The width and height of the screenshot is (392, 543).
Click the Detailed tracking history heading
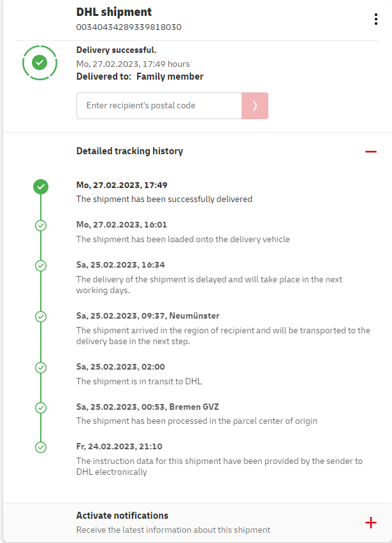pos(129,151)
